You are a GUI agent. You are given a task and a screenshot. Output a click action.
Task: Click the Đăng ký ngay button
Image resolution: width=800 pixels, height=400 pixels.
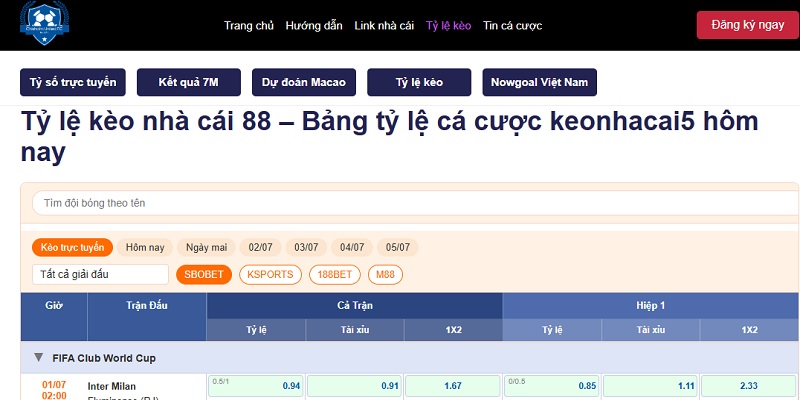[748, 25]
